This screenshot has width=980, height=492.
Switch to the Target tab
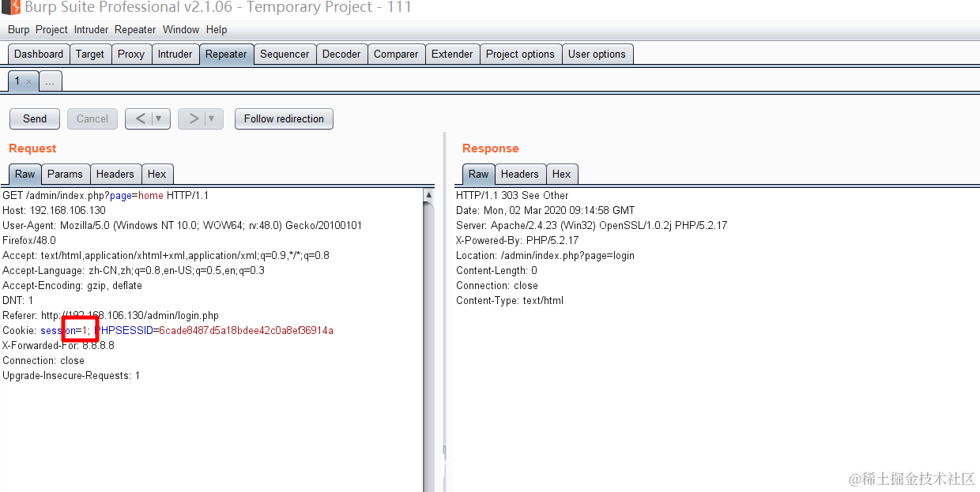click(x=90, y=54)
